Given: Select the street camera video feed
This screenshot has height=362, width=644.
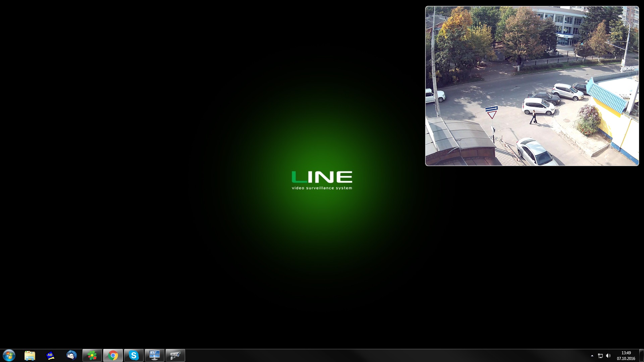Looking at the screenshot, I should [x=532, y=86].
